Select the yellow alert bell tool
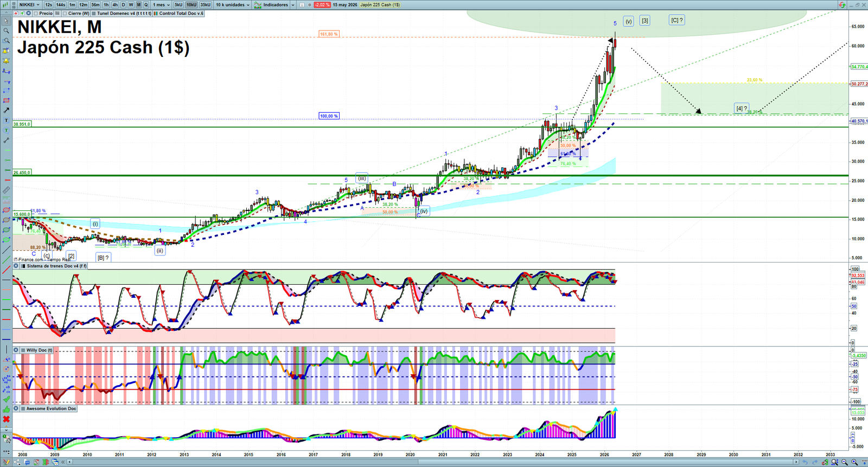Image resolution: width=868 pixels, height=467 pixels. (7, 61)
